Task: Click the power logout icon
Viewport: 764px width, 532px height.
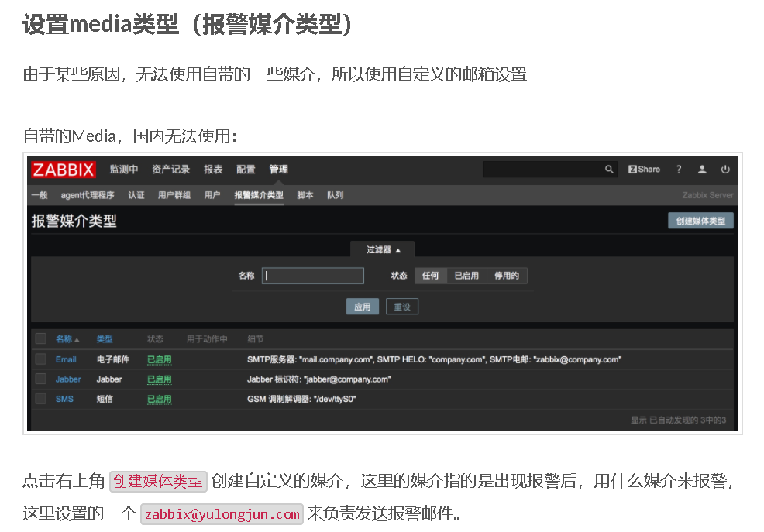Action: pyautogui.click(x=725, y=170)
